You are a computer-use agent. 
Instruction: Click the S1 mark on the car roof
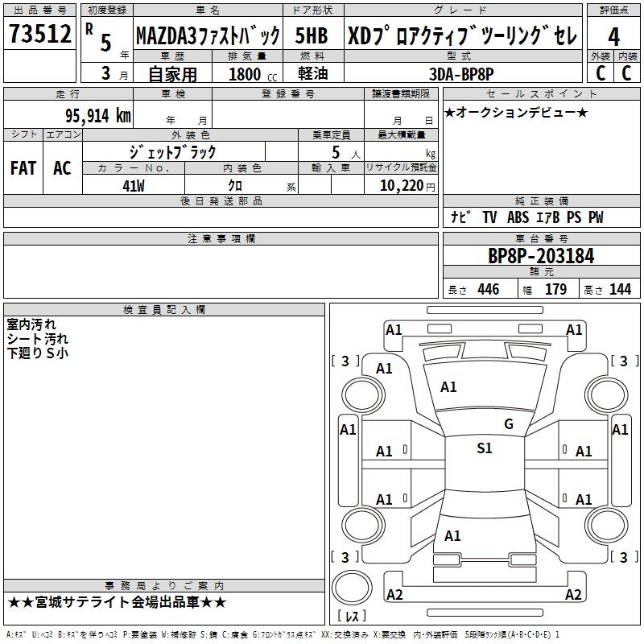485,448
